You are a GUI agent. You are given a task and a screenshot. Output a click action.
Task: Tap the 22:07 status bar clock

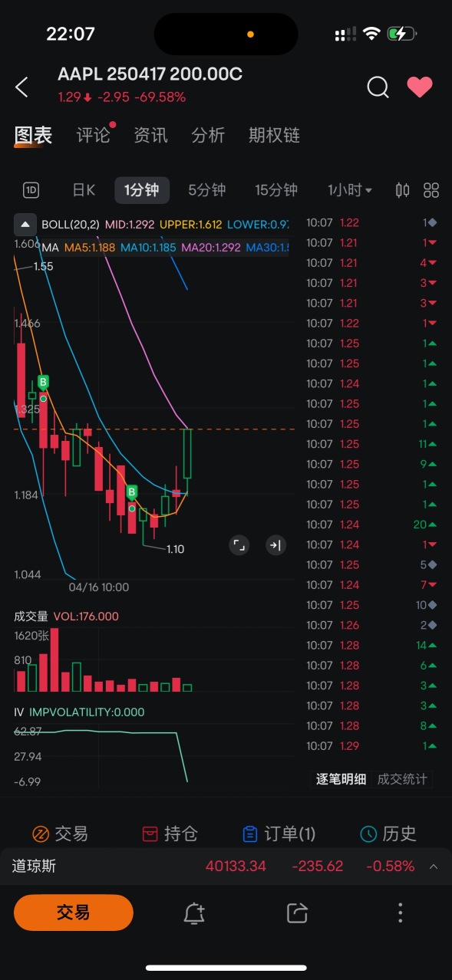(71, 34)
